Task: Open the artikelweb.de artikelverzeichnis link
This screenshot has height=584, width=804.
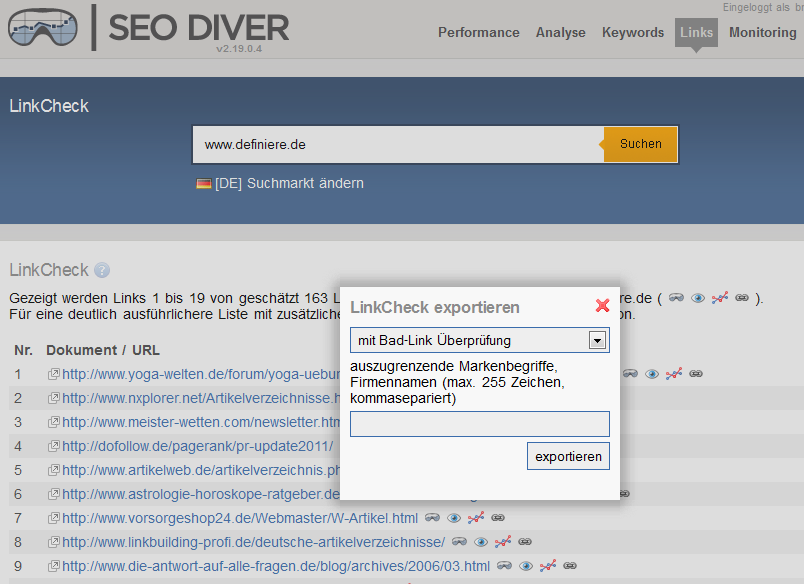Action: point(201,471)
